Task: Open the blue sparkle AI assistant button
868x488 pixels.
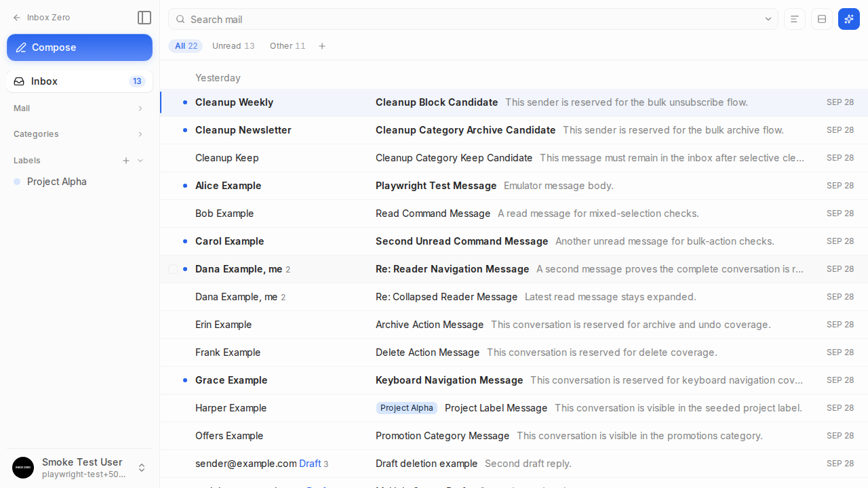Action: pyautogui.click(x=849, y=19)
